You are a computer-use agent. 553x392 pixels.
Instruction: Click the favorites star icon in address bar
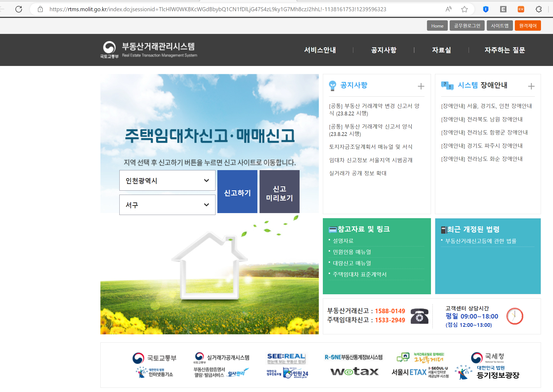[x=464, y=9]
